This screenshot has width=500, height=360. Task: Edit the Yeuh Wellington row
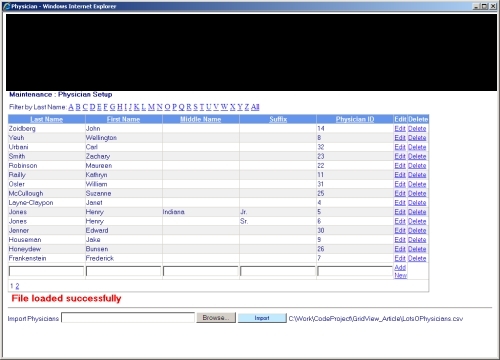(x=400, y=138)
